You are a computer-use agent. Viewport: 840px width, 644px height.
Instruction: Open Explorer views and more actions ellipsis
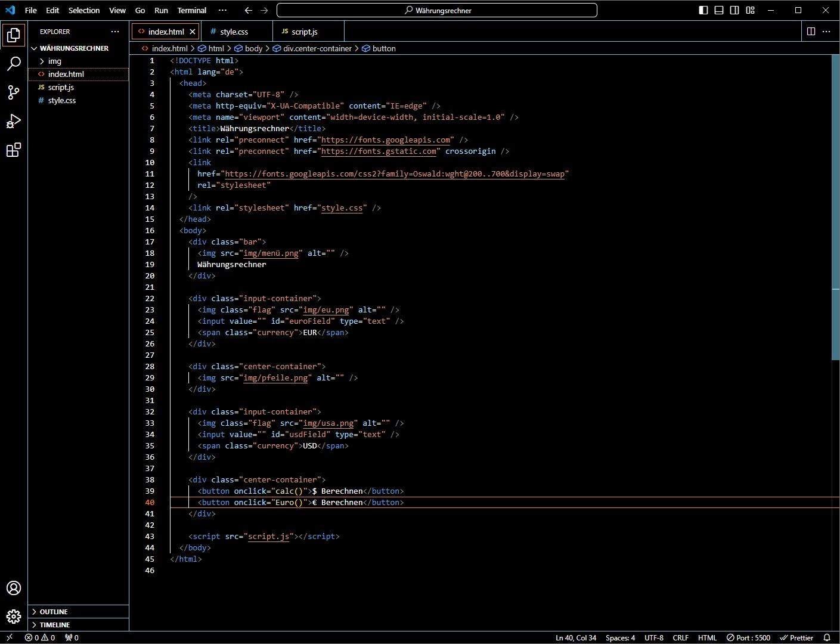[x=115, y=32]
